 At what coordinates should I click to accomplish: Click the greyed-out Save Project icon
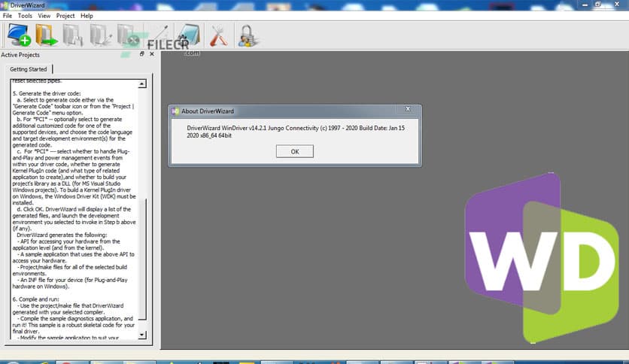(73, 35)
